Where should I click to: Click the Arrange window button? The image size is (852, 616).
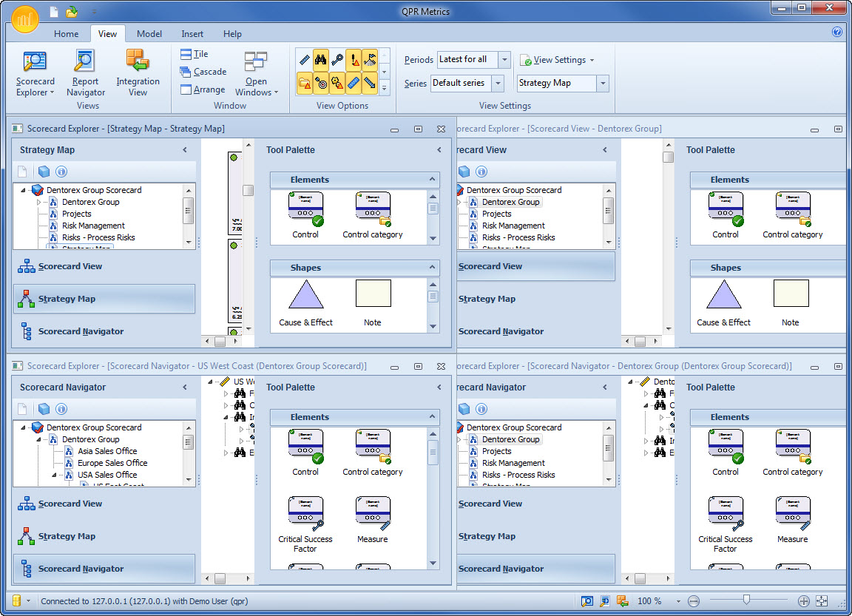(202, 89)
